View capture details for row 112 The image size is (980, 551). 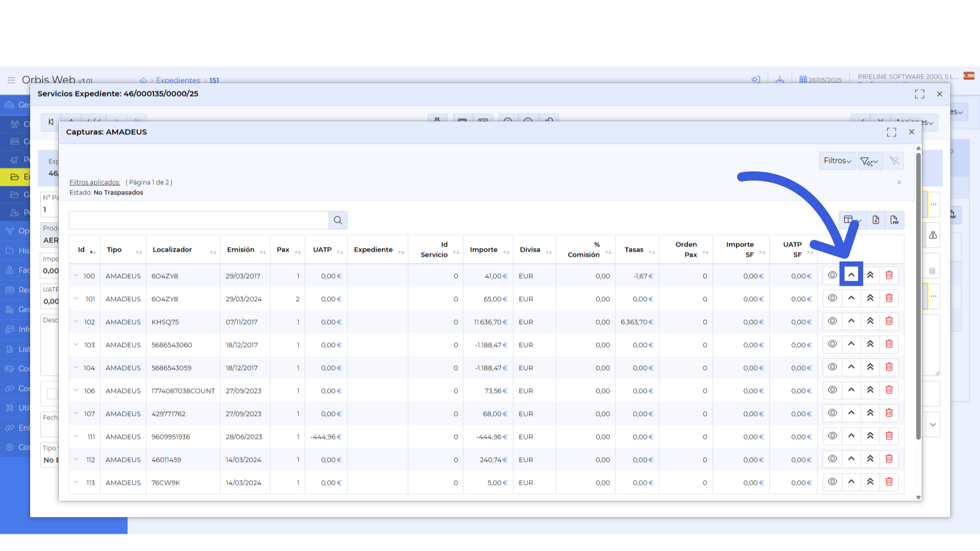point(832,459)
